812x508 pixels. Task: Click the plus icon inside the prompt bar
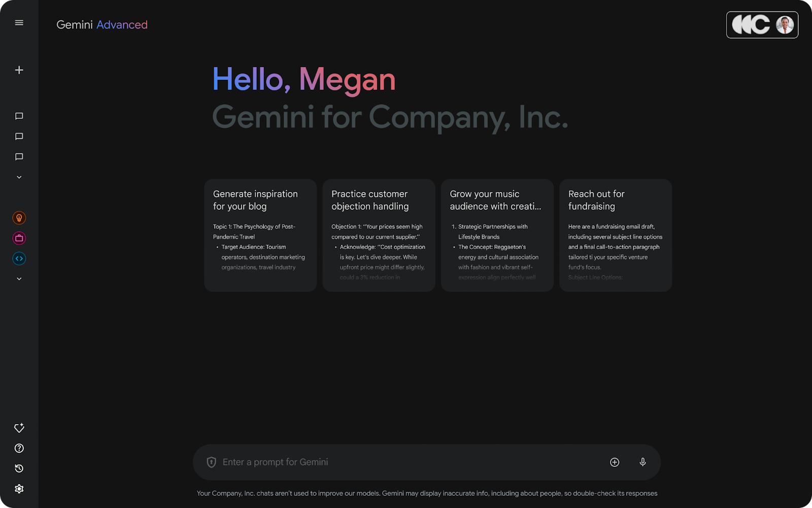(x=614, y=462)
